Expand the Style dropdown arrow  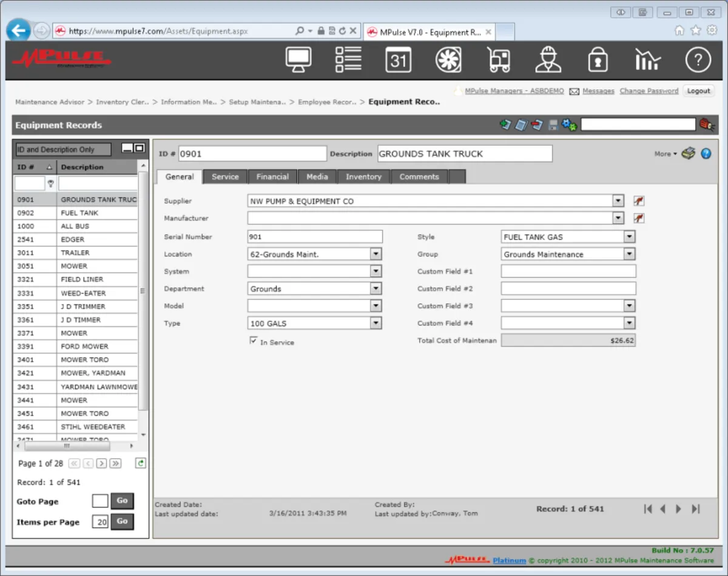(629, 237)
